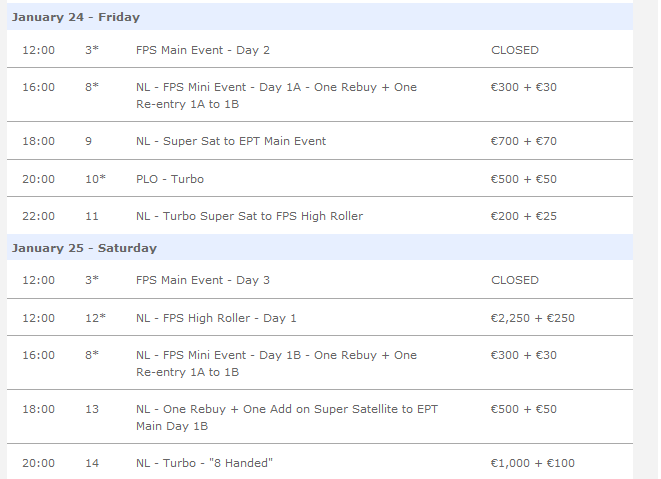Select the PLO - Turbo event
The image size is (661, 479).
[x=170, y=179]
